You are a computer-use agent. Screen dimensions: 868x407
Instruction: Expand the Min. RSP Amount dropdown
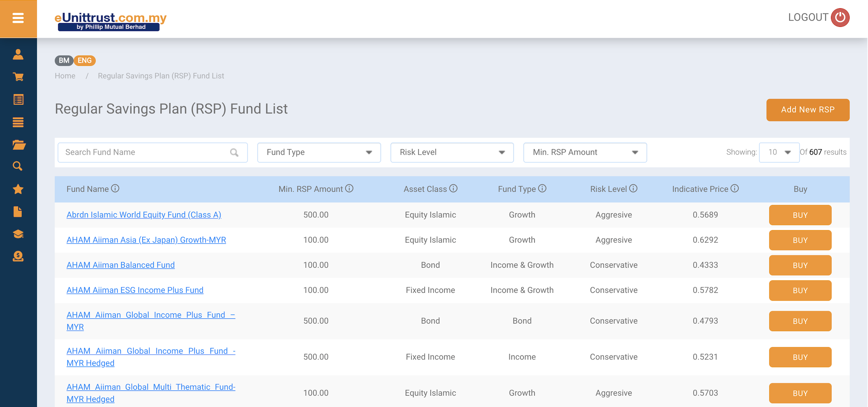[585, 152]
